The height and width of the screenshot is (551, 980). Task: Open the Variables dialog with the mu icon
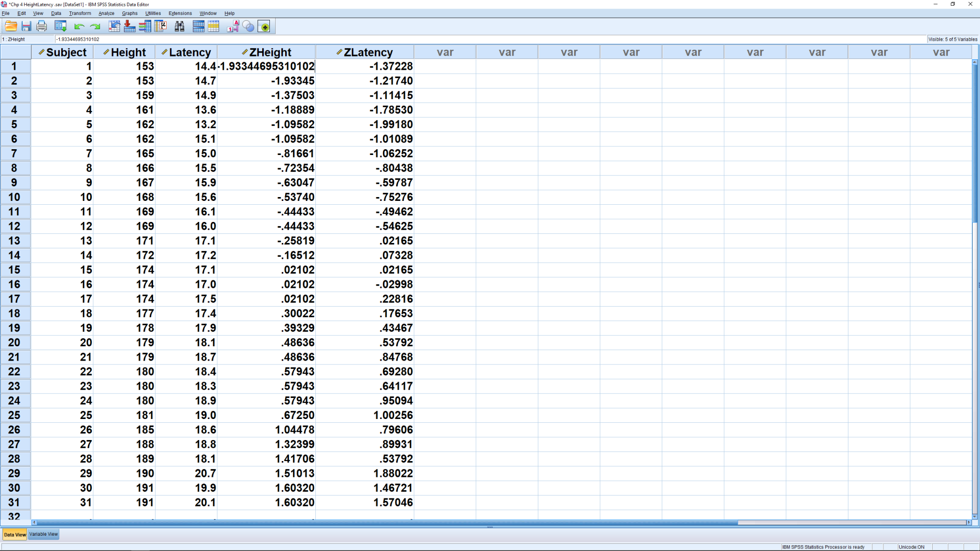[x=160, y=26]
